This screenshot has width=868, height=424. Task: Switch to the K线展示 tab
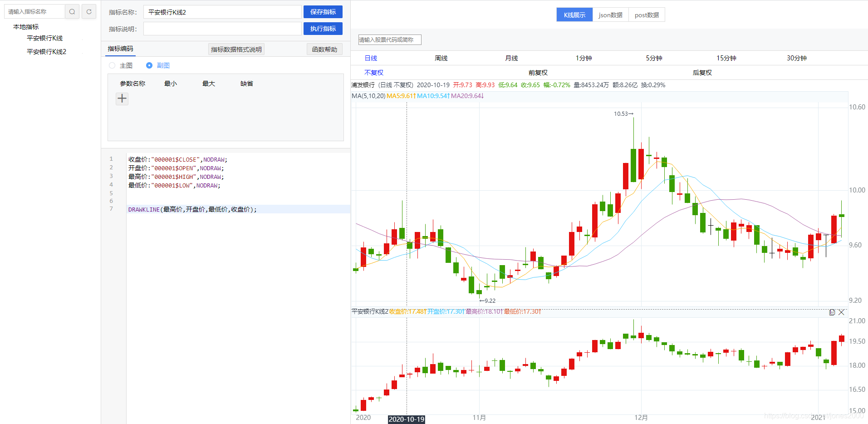pos(574,15)
